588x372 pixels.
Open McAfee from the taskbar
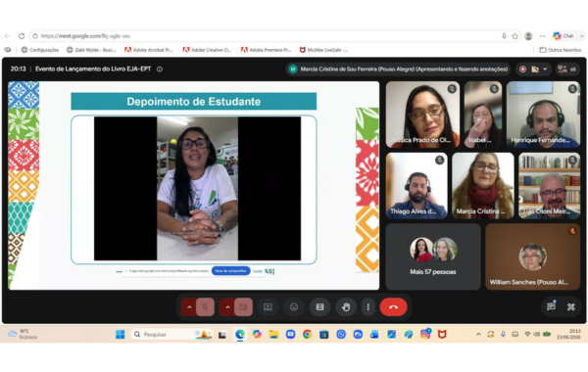pyautogui.click(x=442, y=334)
